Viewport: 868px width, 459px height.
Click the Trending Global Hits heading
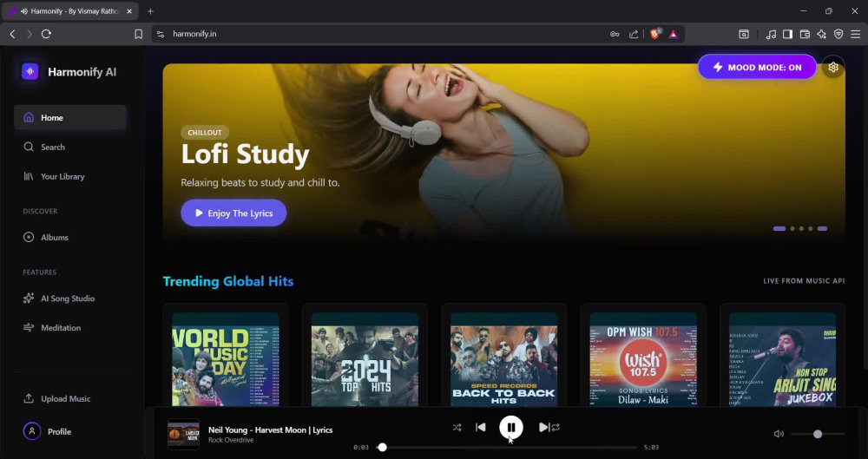(x=228, y=281)
